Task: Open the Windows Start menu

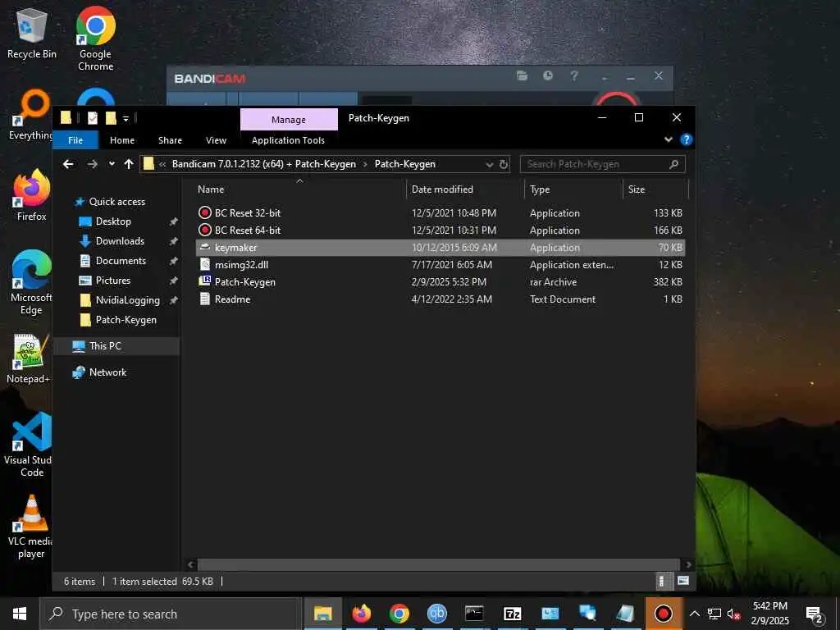Action: tap(20, 614)
